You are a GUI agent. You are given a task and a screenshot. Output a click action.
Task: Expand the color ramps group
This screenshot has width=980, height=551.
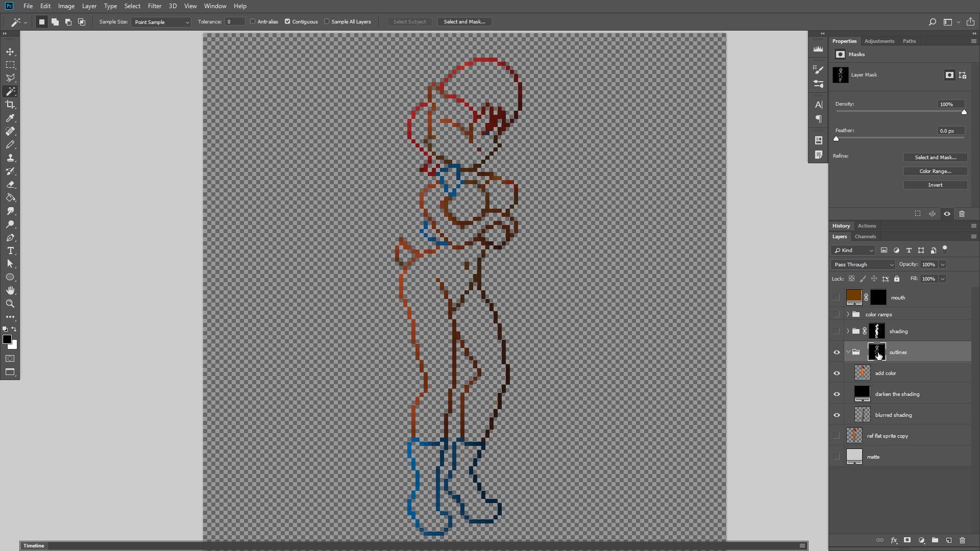point(848,314)
